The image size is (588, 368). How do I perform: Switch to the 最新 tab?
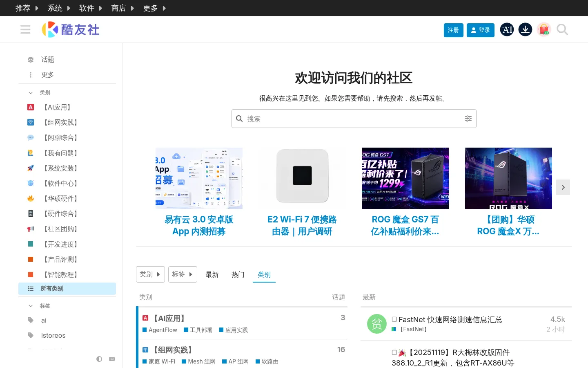coord(212,274)
